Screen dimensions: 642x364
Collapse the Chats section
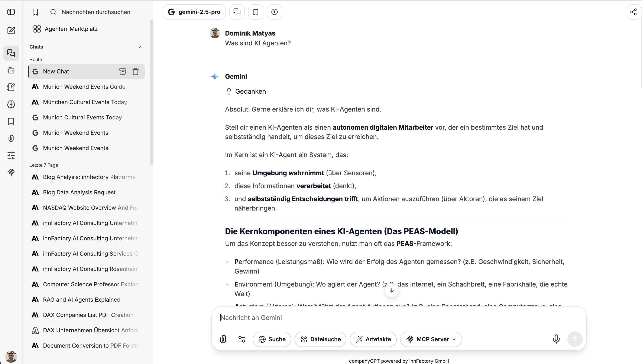(141, 47)
